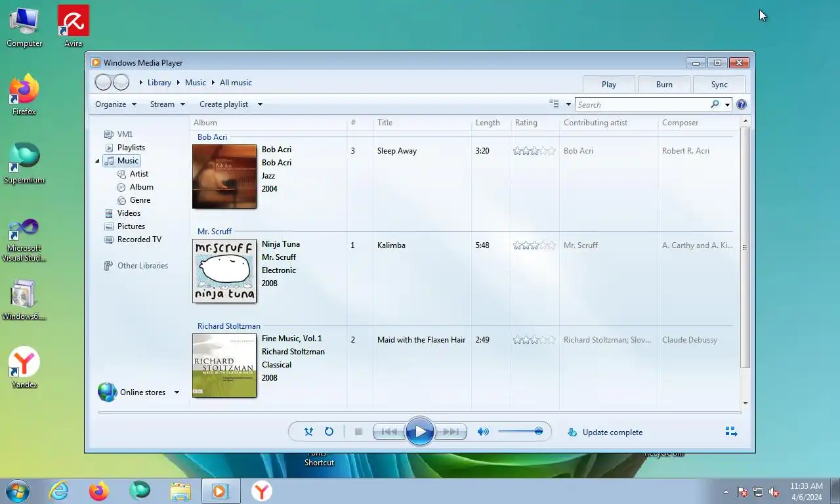Viewport: 840px width, 504px height.
Task: Rate the Sleep Away track stars
Action: click(x=534, y=151)
